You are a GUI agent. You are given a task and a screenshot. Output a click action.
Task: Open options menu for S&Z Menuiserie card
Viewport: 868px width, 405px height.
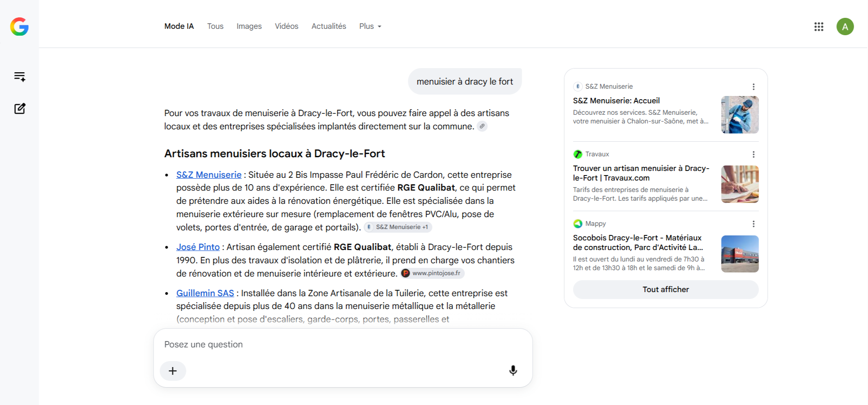tap(753, 86)
